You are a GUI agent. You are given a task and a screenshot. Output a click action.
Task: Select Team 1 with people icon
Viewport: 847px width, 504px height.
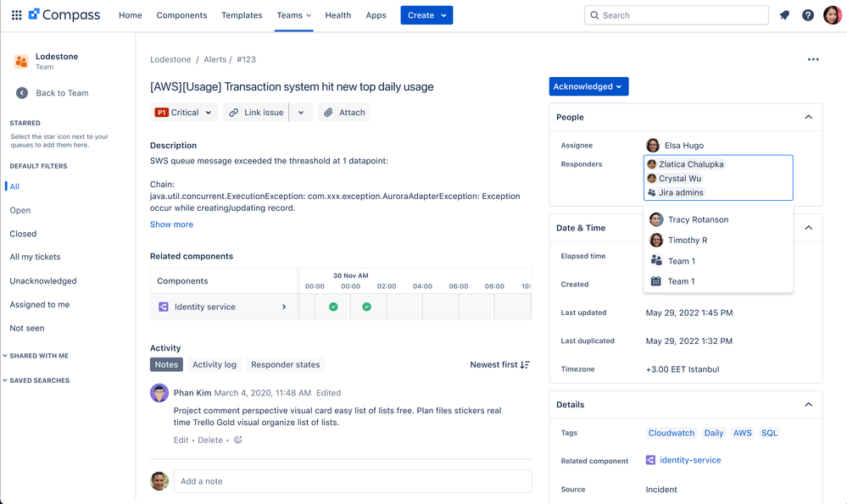[x=718, y=261]
